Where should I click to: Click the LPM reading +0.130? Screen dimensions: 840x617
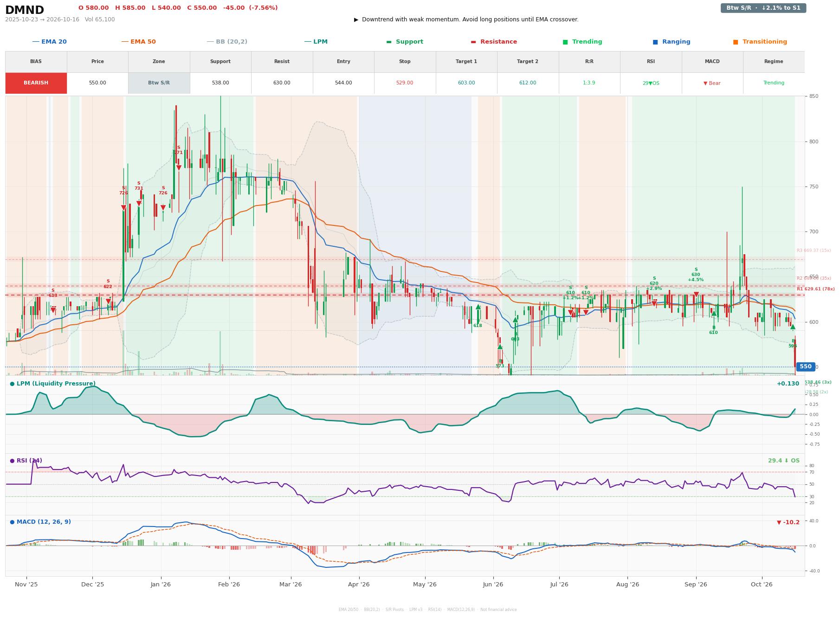[x=788, y=384]
